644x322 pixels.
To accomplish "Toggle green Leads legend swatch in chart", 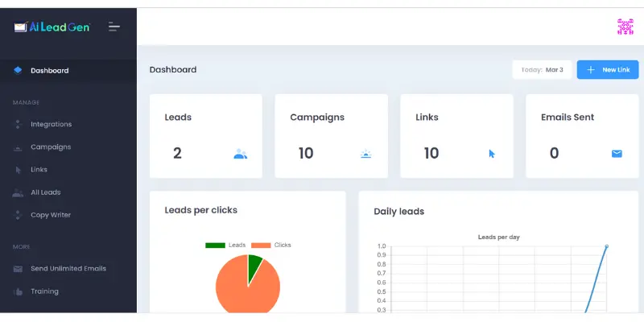I will click(x=215, y=246).
